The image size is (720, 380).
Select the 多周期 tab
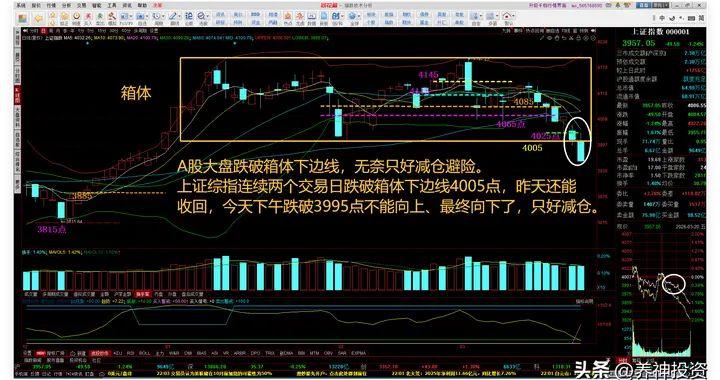point(140,31)
